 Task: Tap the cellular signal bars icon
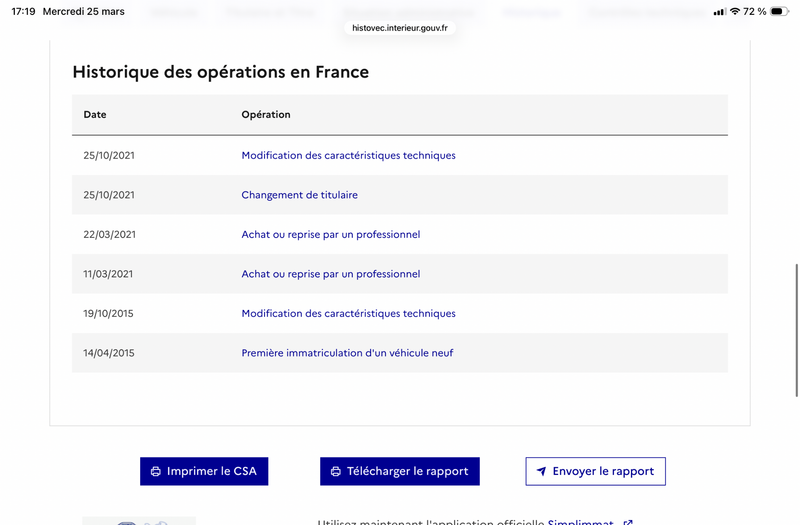[719, 11]
